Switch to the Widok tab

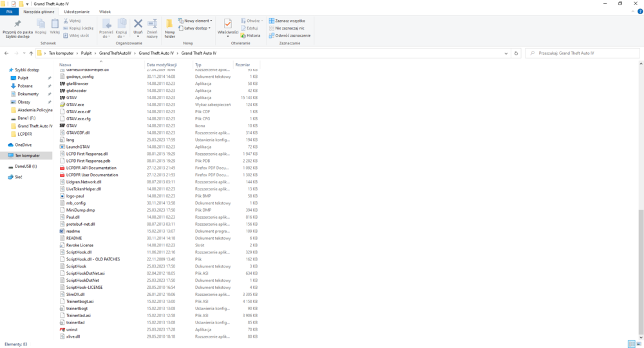pos(105,12)
